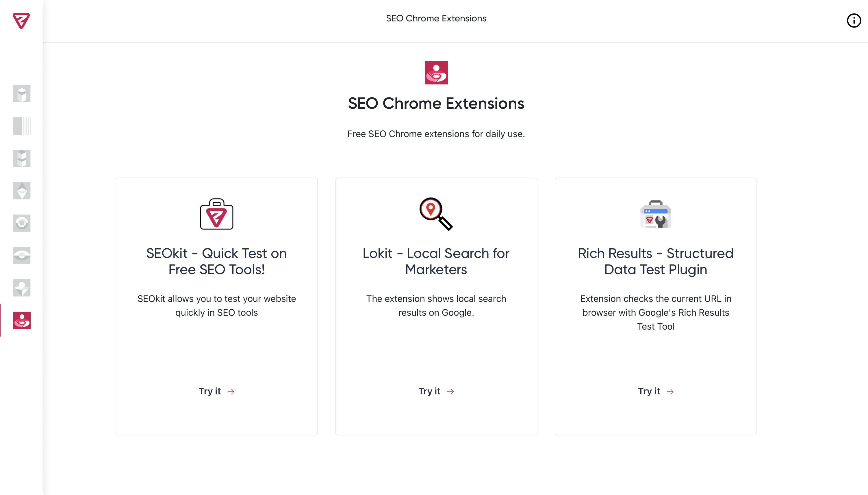Click the large red extensions header icon
The height and width of the screenshot is (495, 868).
(x=436, y=73)
